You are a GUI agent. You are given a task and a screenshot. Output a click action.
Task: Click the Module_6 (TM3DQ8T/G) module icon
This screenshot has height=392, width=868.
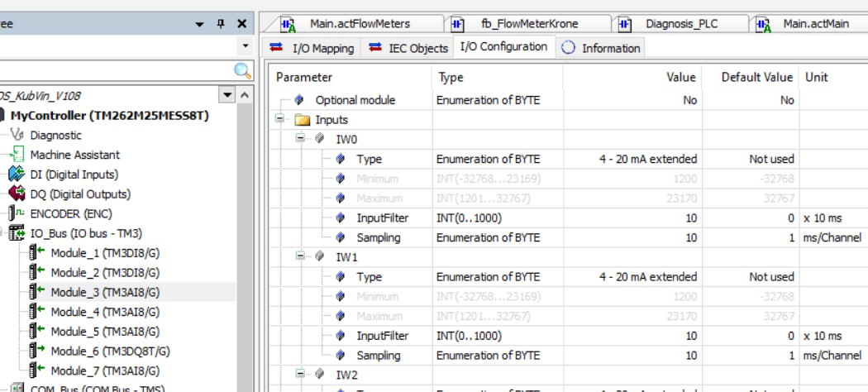coord(37,351)
